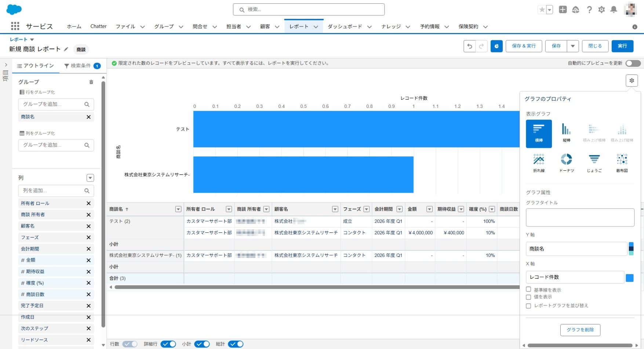Open the chart properties gear icon
This screenshot has height=349, width=644.
[632, 81]
